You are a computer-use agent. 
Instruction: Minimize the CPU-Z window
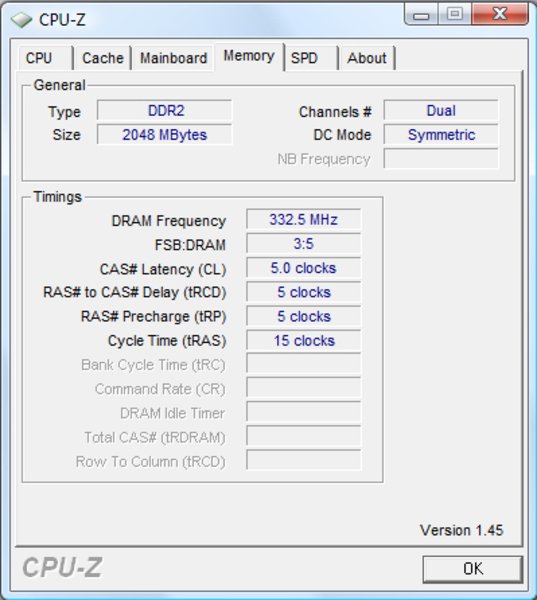click(421, 15)
